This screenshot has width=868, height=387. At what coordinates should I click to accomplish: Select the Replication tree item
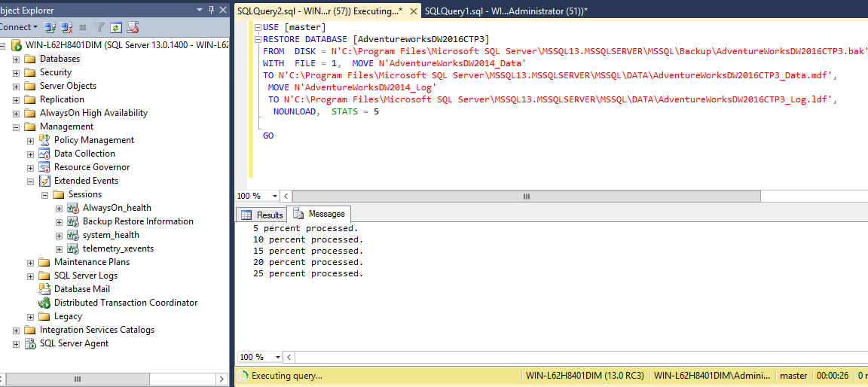pyautogui.click(x=62, y=99)
